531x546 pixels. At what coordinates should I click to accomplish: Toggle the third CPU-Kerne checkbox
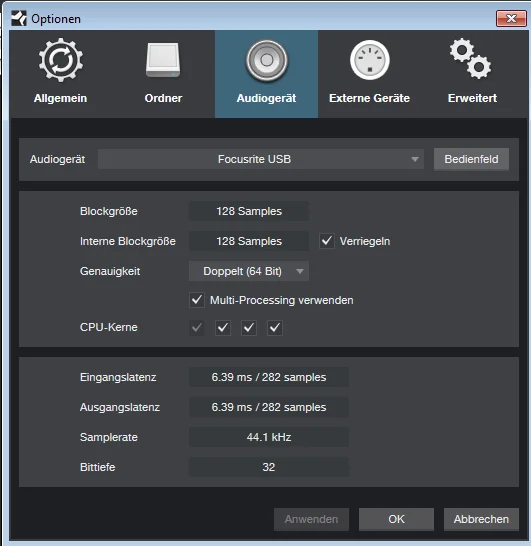pos(249,328)
